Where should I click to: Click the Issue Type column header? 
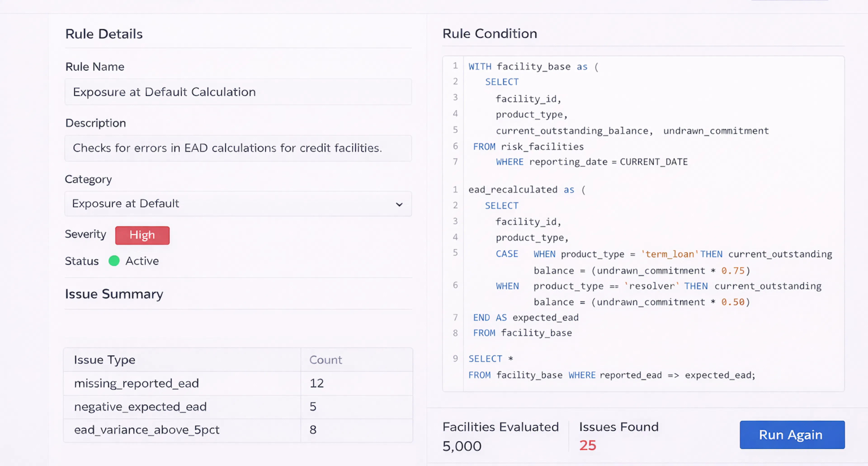click(104, 360)
